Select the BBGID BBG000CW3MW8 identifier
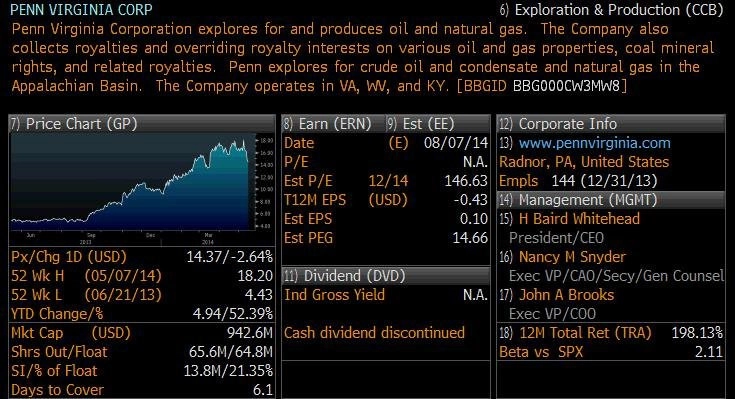 click(x=542, y=86)
